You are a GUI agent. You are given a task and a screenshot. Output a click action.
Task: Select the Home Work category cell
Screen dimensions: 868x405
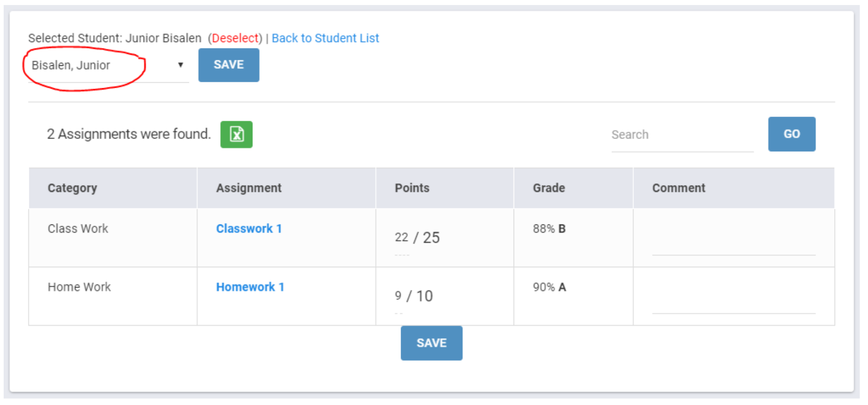(x=79, y=287)
